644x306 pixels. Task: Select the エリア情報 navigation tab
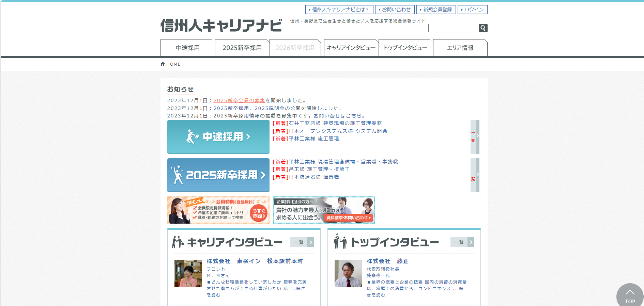(x=460, y=48)
